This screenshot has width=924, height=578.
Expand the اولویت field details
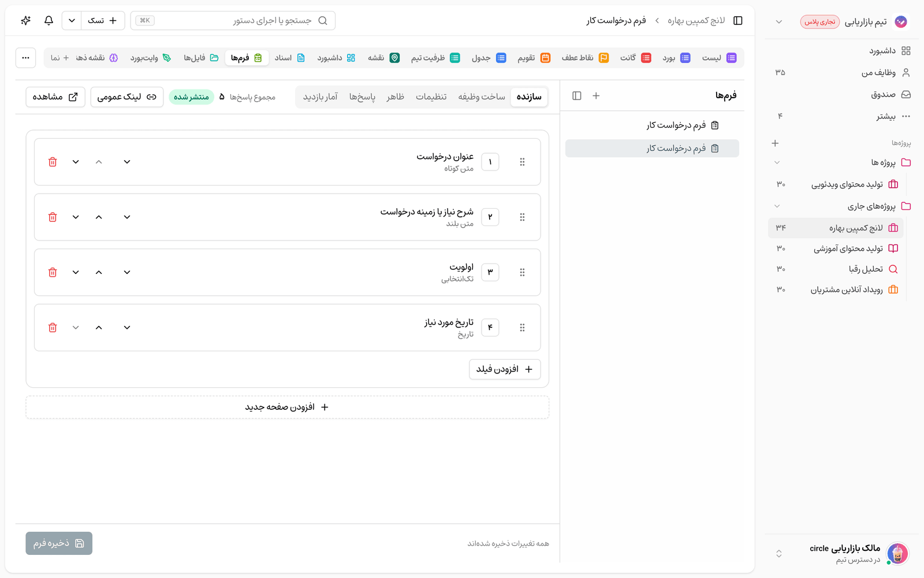pos(127,272)
